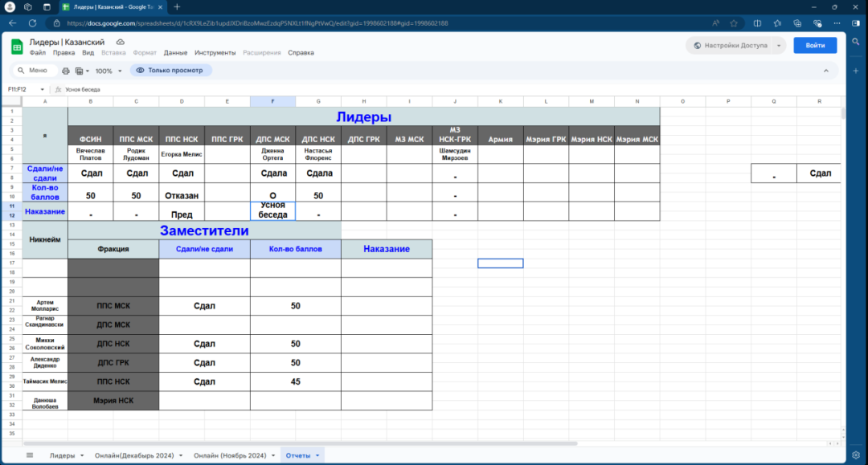The height and width of the screenshot is (465, 868).
Task: Open the Справка menu
Action: coord(301,53)
